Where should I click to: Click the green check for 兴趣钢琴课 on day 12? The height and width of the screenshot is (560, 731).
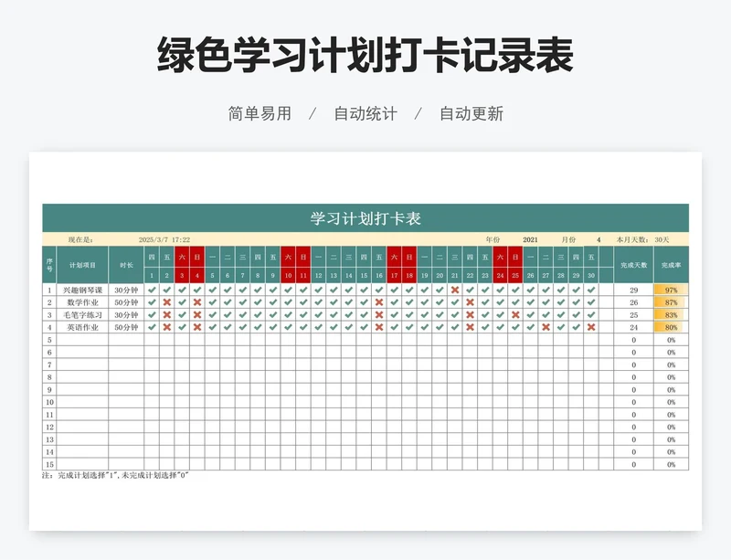pyautogui.click(x=318, y=290)
